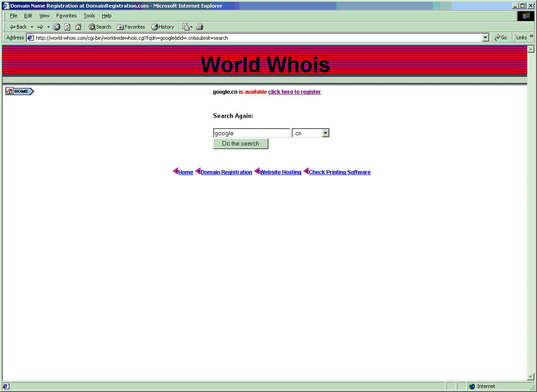Click the IE page icon in title bar
This screenshot has height=392, width=537.
[6, 6]
